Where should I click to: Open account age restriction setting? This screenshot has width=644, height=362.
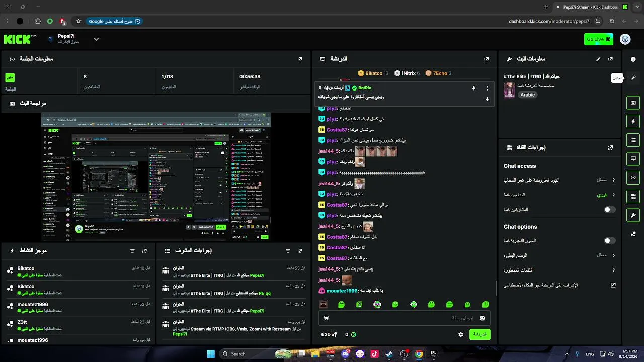559,180
